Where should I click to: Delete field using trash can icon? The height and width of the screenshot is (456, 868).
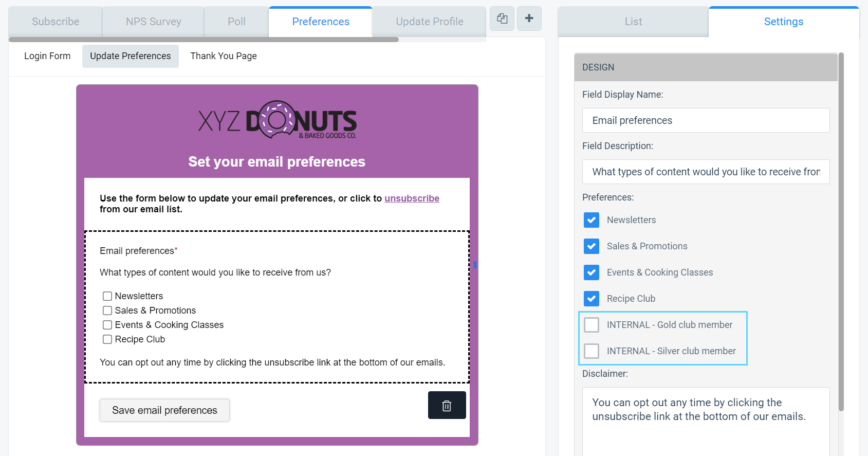447,405
